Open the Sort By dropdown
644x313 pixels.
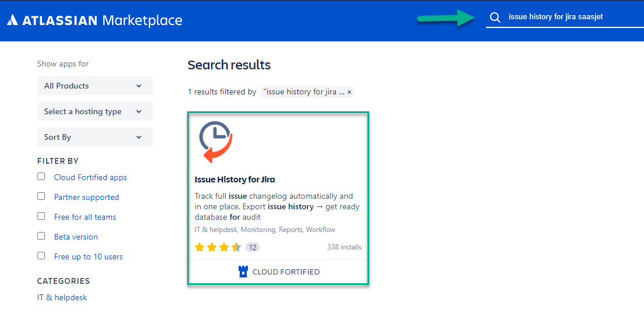(x=94, y=137)
